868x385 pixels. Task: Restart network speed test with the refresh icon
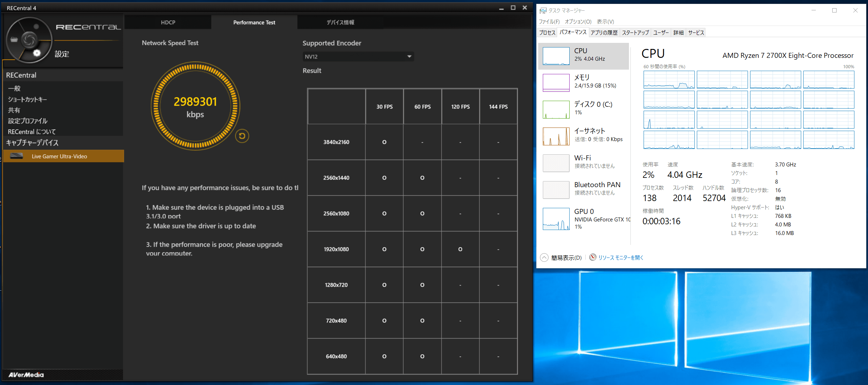tap(242, 136)
